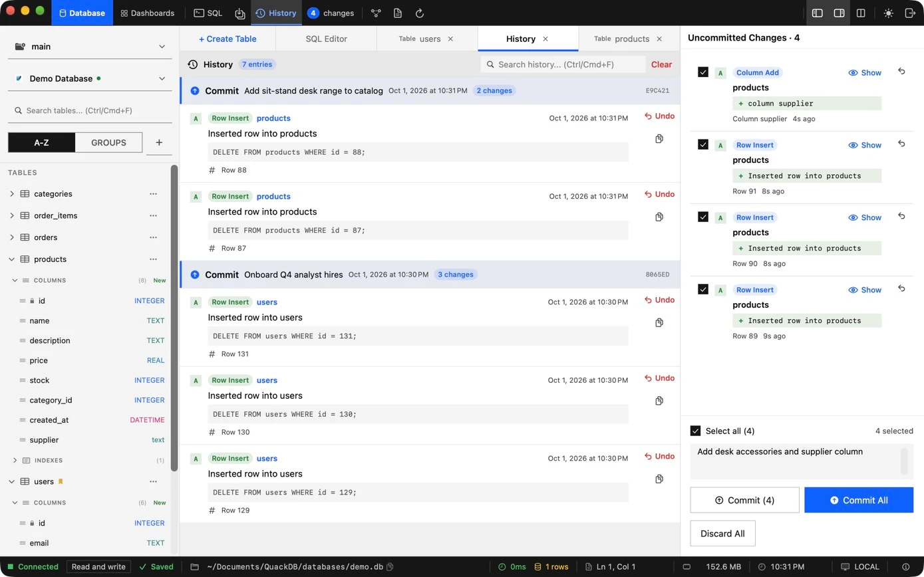Viewport: 924px width, 577px height.
Task: Expand the order_items table tree
Action: click(12, 215)
